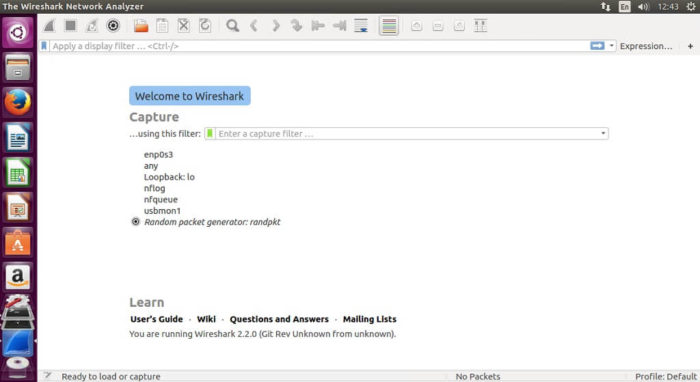Click the 12:43 clock indicator

pos(668,7)
